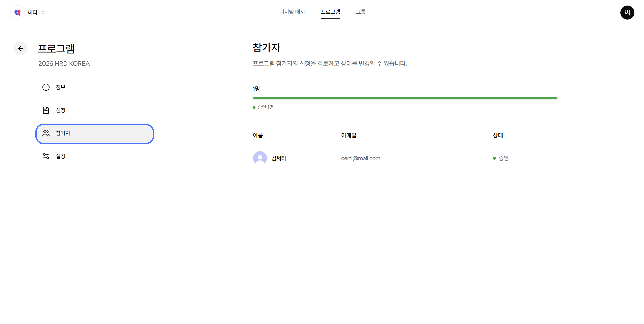Click the participant review description text

point(330,63)
